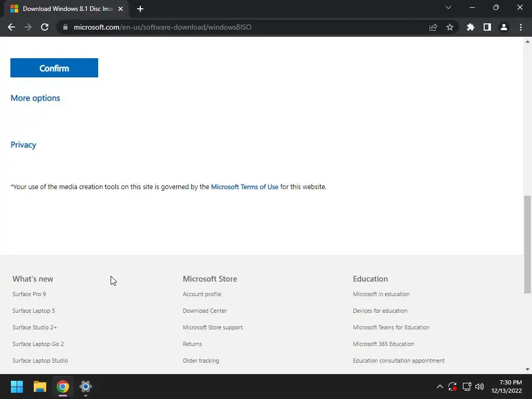Open the Chrome three-dot menu
Viewport: 532px width, 399px height.
[521, 27]
